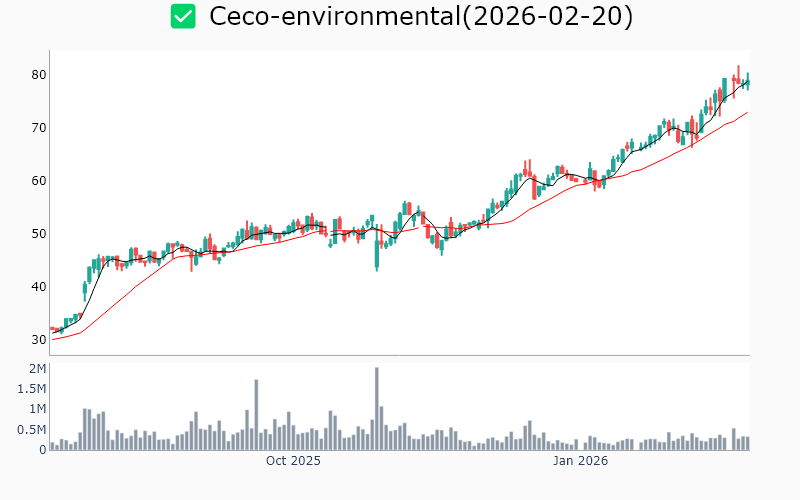Click the 0 volume axis label
Image resolution: width=800 pixels, height=500 pixels.
pos(43,450)
